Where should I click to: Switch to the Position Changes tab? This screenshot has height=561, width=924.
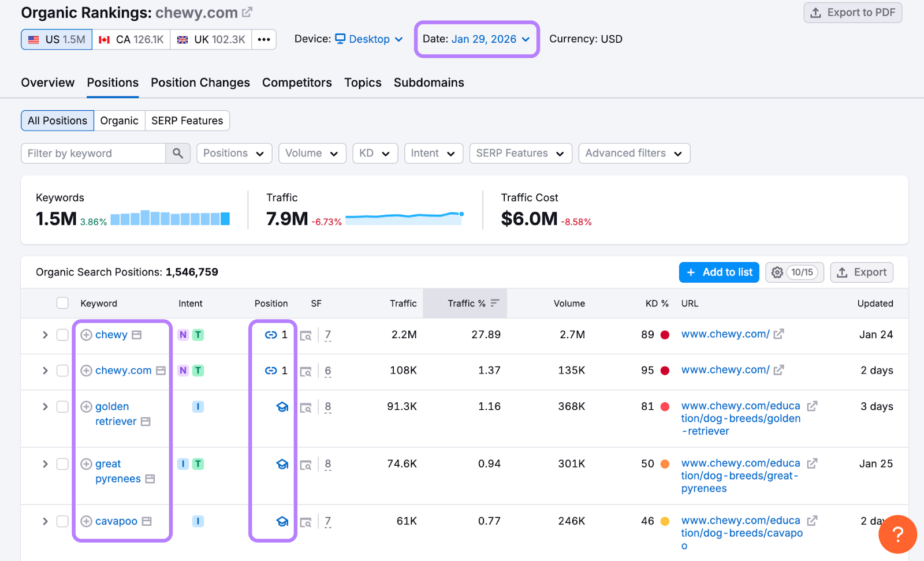click(200, 83)
